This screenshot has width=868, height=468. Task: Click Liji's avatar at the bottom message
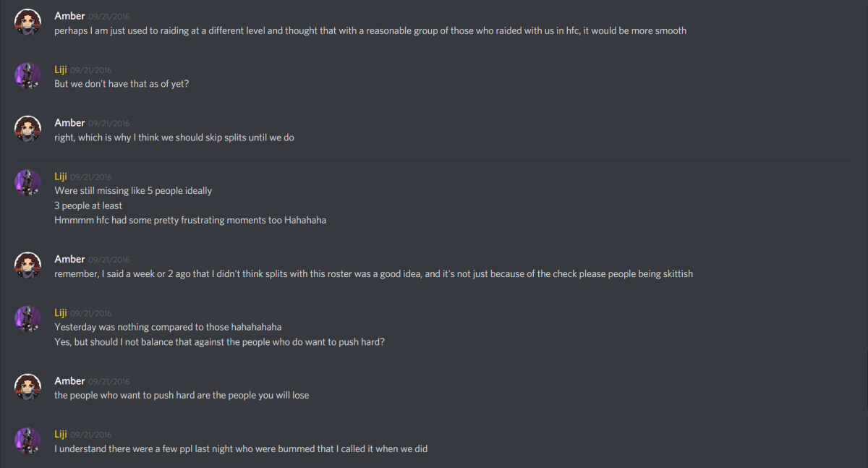pos(27,440)
